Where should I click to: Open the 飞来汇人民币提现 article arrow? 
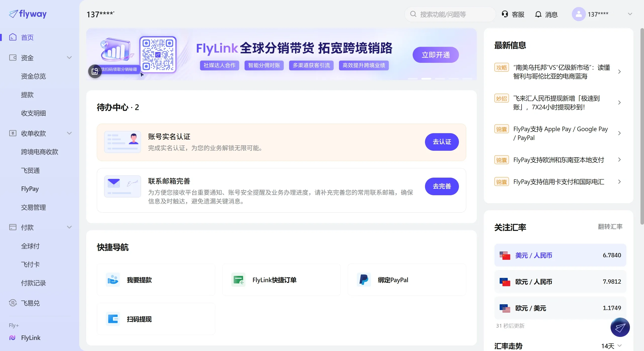(619, 103)
